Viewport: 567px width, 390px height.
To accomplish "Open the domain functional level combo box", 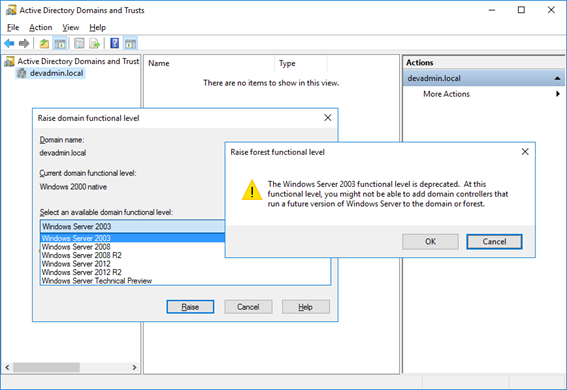I will [x=132, y=226].
